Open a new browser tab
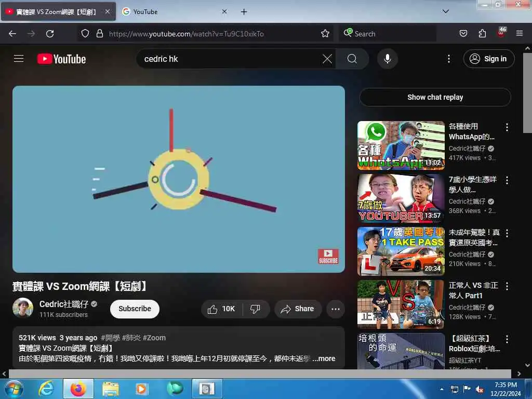Screen dimensions: 532x399 [x=244, y=12]
